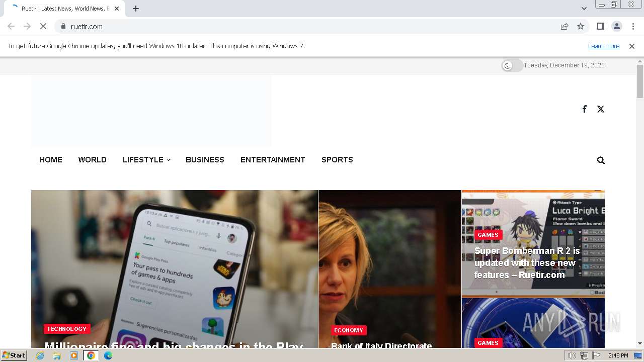Screen dimensions: 644x362
Task: Open a new tab
Action: pos(136,9)
